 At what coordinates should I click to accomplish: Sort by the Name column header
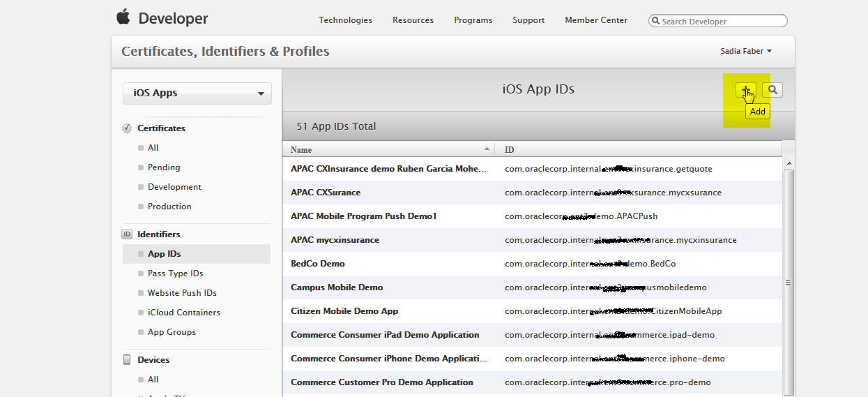[x=388, y=149]
